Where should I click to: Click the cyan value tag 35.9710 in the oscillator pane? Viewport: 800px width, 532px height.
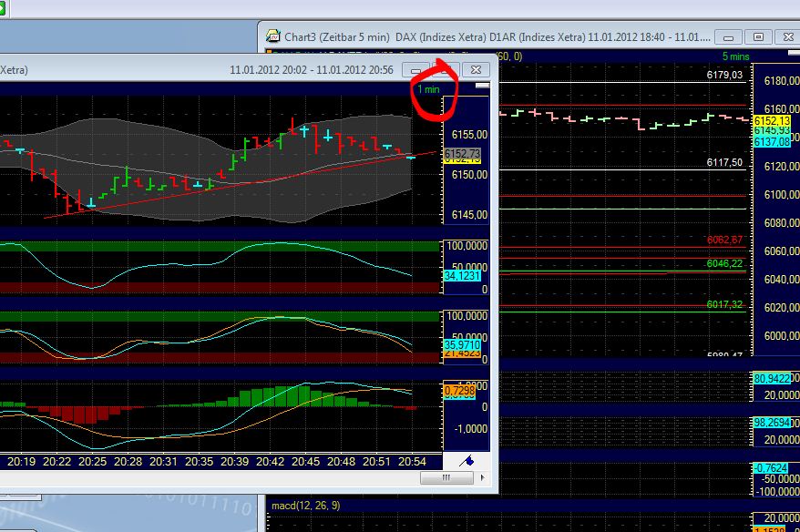pos(461,345)
